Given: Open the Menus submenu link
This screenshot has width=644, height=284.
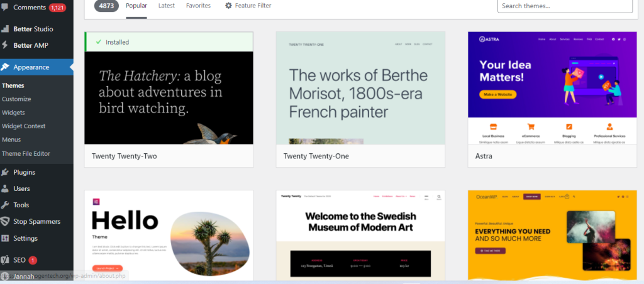Looking at the screenshot, I should click(11, 139).
